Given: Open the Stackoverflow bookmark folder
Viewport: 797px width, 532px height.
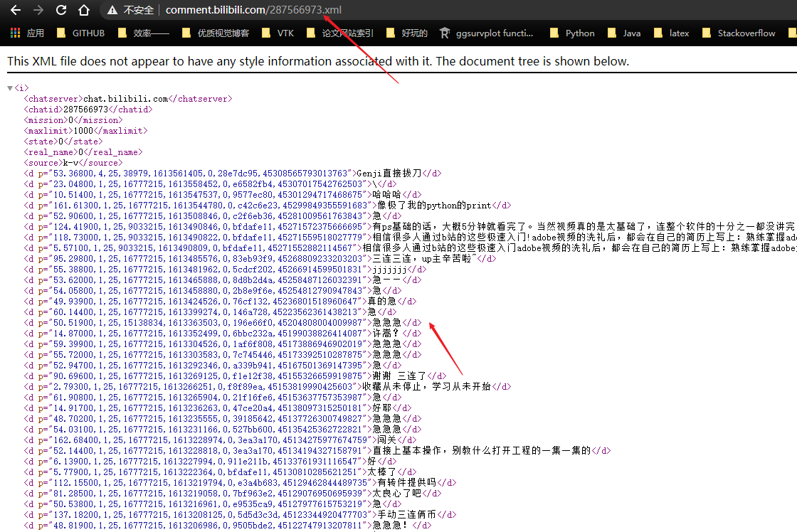Looking at the screenshot, I should (739, 33).
